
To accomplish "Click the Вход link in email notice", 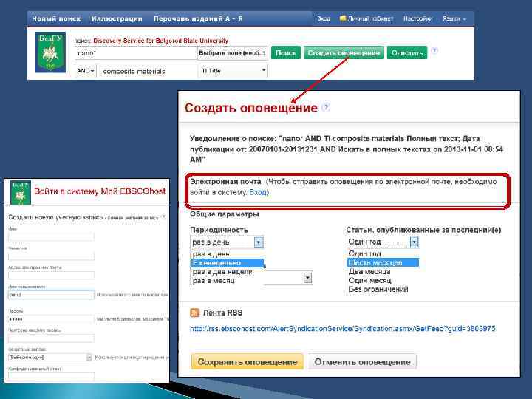I will (258, 192).
